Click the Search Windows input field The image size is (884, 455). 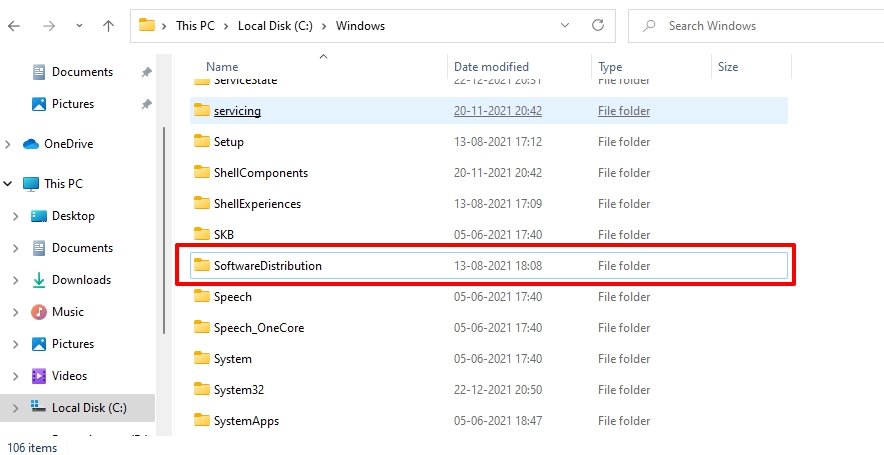pyautogui.click(x=755, y=26)
